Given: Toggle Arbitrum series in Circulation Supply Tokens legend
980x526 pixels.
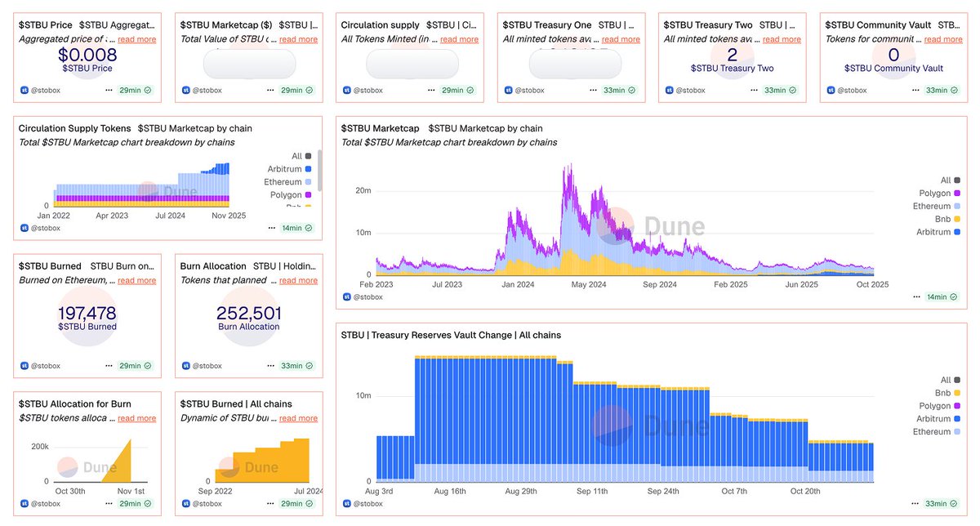Looking at the screenshot, I should pos(290,169).
